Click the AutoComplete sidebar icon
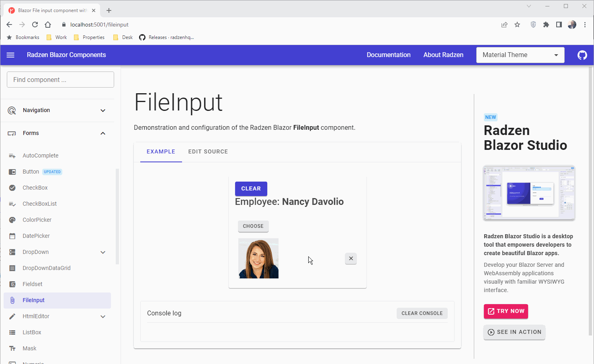 point(12,155)
